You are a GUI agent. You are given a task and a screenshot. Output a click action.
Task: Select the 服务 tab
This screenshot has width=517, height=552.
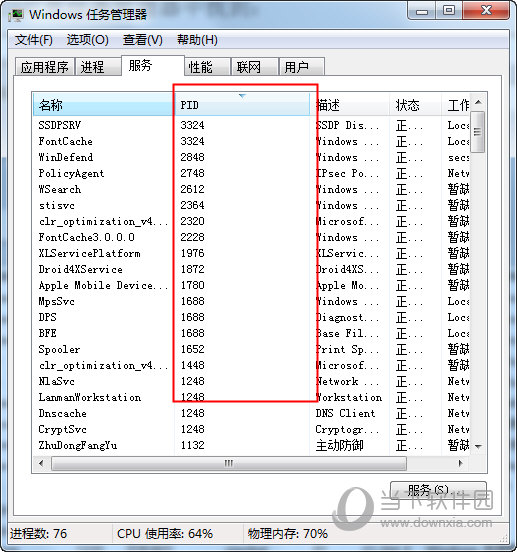click(x=153, y=65)
